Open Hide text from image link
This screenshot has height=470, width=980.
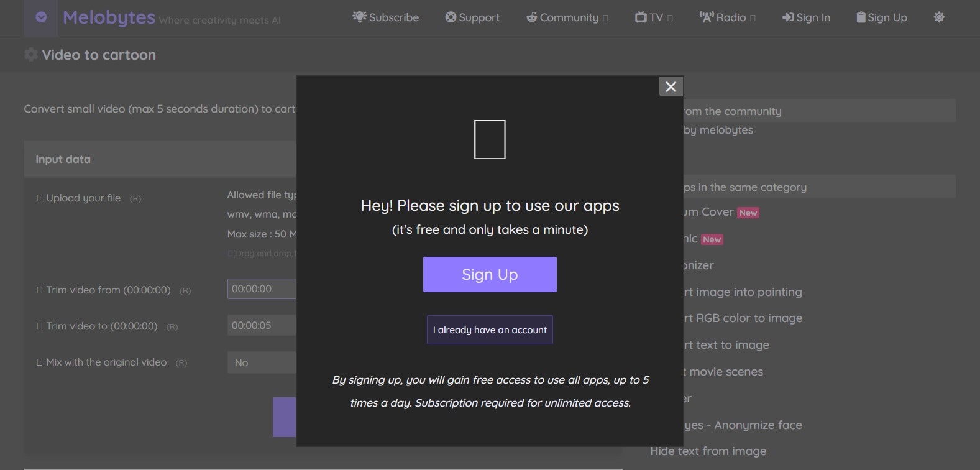pyautogui.click(x=708, y=451)
